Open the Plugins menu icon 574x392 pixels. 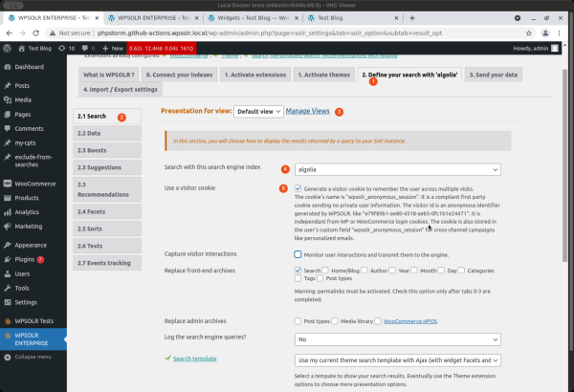(8, 258)
